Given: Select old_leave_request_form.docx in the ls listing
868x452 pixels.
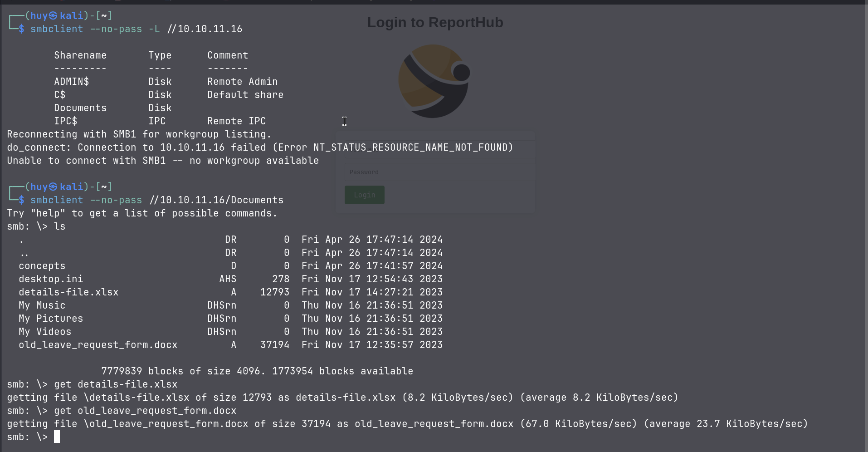Looking at the screenshot, I should [98, 345].
